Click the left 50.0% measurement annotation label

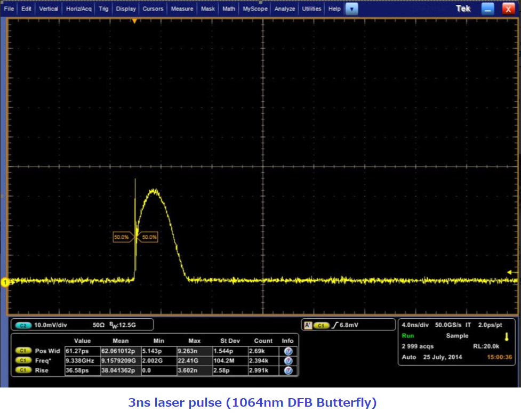pyautogui.click(x=122, y=237)
